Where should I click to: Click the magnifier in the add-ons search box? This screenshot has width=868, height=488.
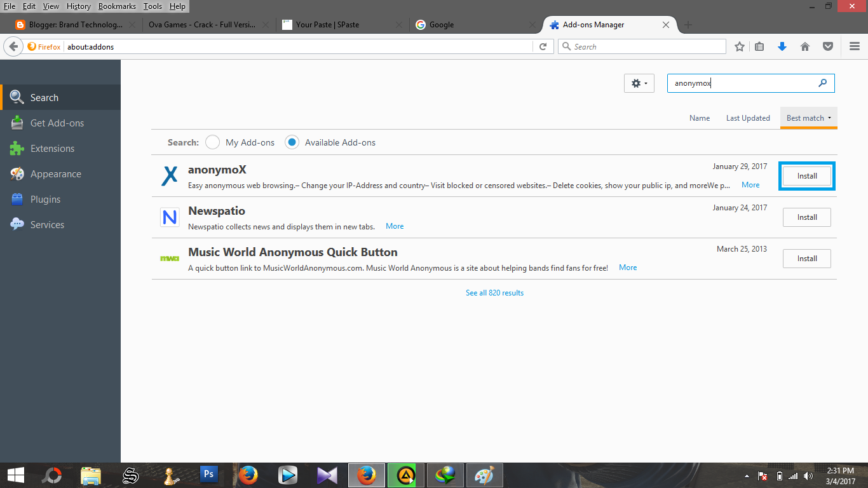tap(823, 83)
